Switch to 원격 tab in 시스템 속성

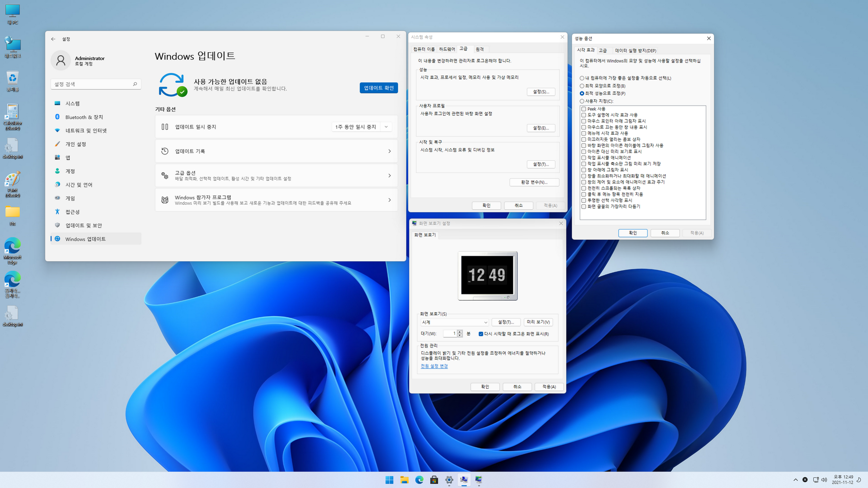click(x=480, y=49)
